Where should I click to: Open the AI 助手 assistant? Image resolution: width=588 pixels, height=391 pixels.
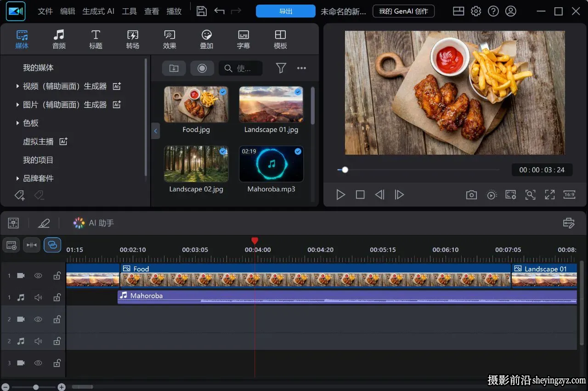click(x=93, y=223)
